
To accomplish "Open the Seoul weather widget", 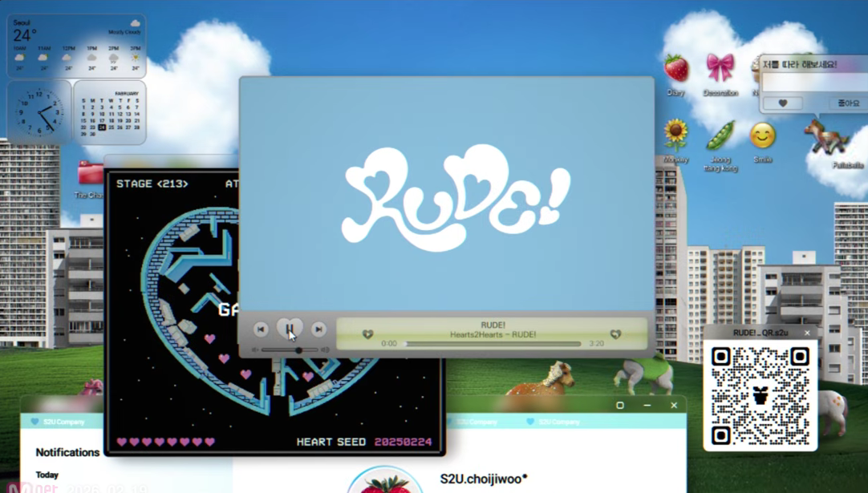I will click(x=76, y=46).
